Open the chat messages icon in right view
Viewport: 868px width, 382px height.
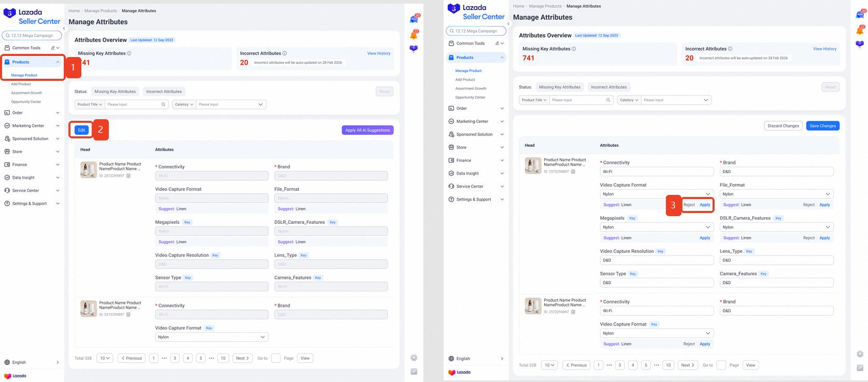[x=860, y=15]
